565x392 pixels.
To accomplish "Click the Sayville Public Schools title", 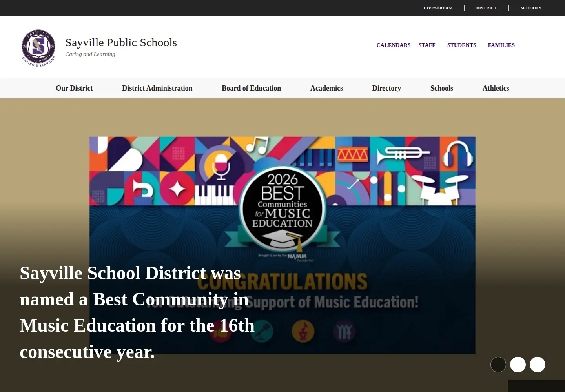I will point(121,42).
